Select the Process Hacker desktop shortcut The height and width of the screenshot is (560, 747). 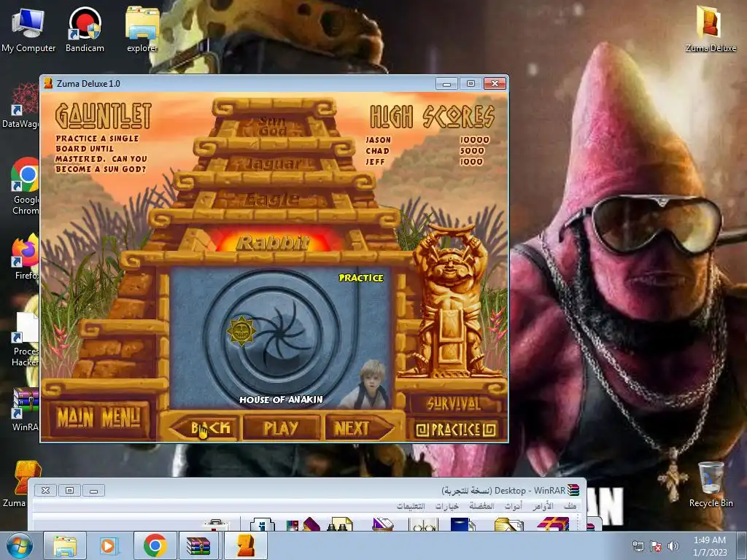[x=25, y=339]
